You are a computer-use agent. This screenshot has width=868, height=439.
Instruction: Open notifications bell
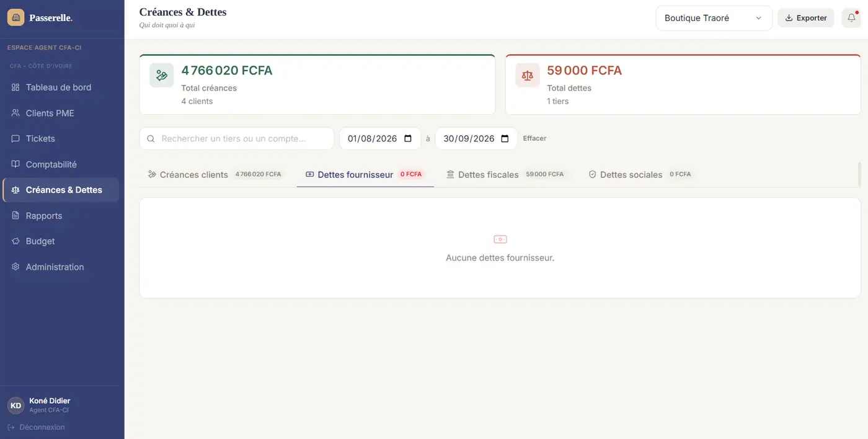(x=851, y=18)
